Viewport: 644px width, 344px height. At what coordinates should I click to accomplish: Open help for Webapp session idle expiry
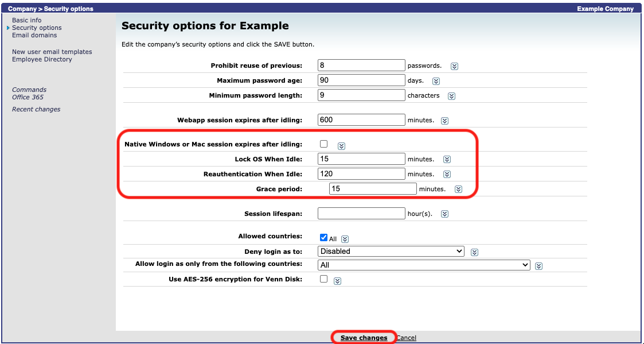click(444, 121)
